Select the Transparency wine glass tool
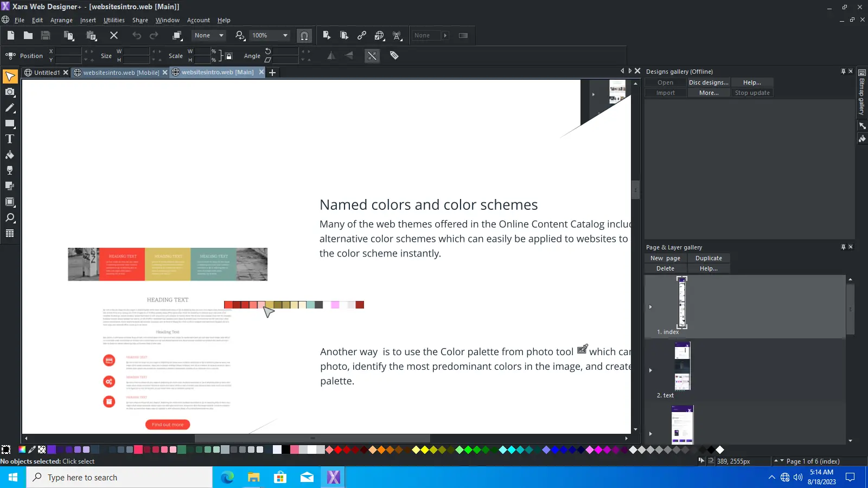 [x=10, y=171]
